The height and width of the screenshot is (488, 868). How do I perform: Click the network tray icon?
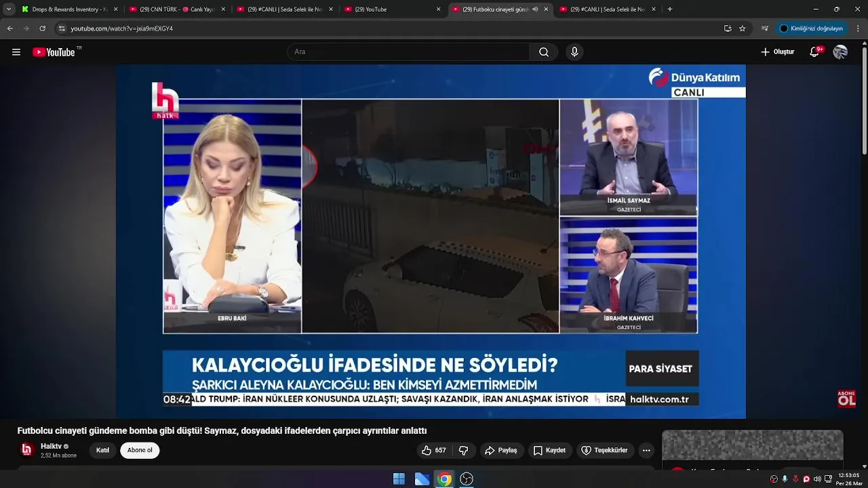[828, 479]
